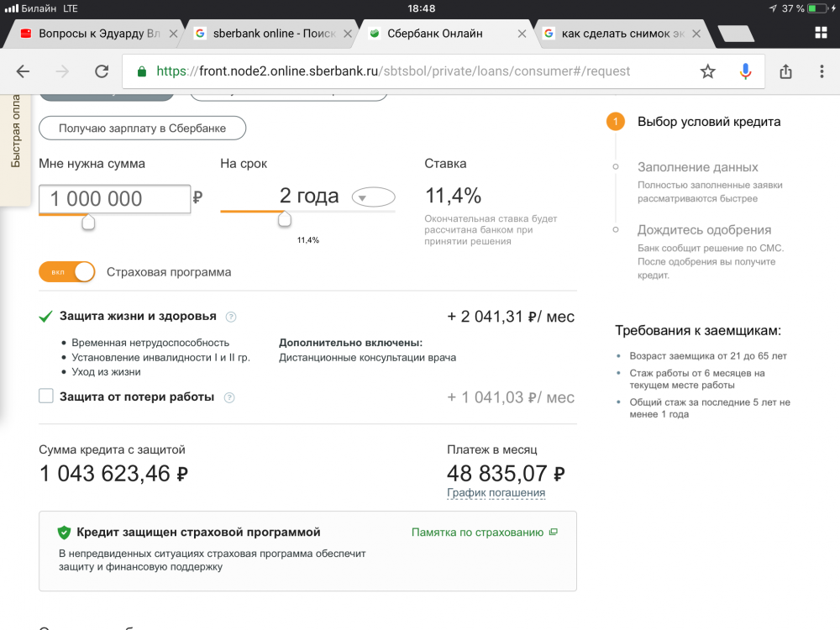The width and height of the screenshot is (840, 630).
Task: Open help icon beside 'Защита от потери работы'
Action: pos(229,397)
